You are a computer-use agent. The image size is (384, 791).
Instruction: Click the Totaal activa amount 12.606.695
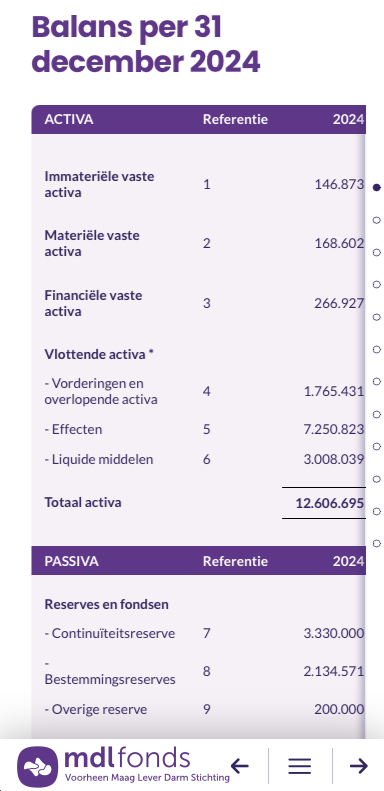(x=330, y=503)
